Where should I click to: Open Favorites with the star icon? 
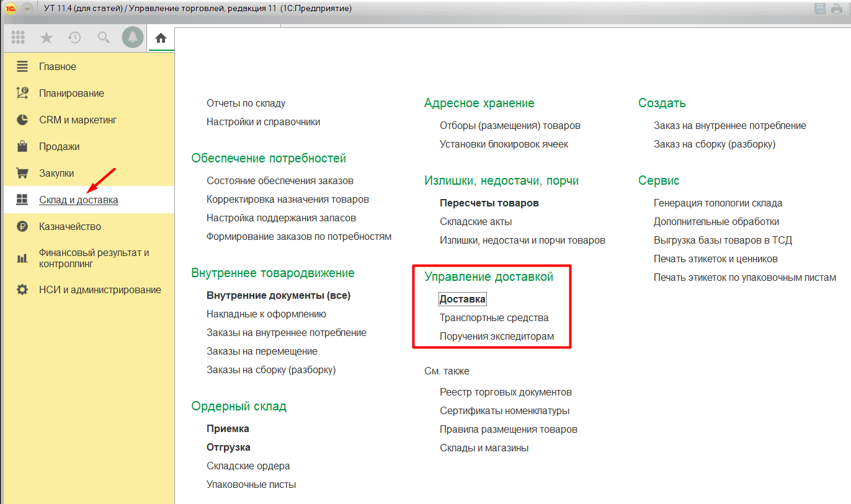[x=47, y=38]
